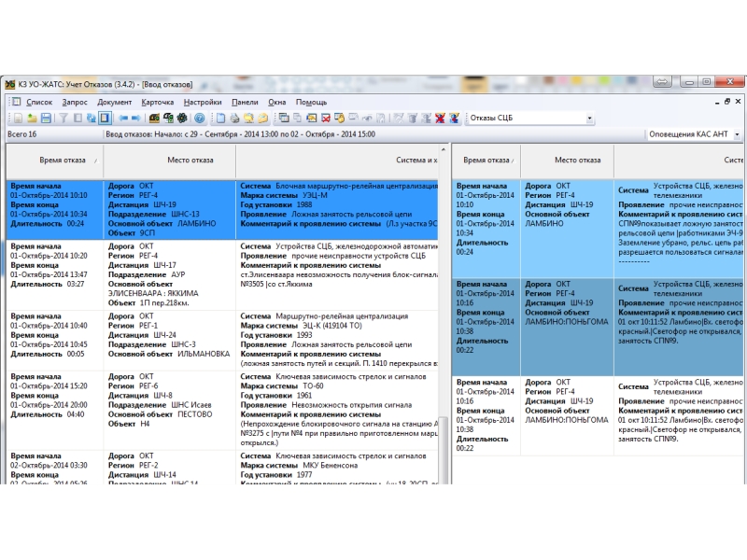Click the left table scrollbar up arrow

(x=444, y=149)
